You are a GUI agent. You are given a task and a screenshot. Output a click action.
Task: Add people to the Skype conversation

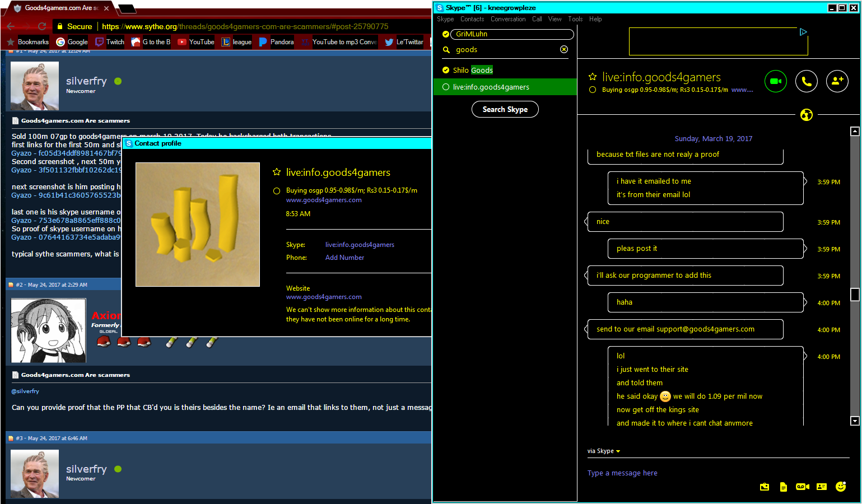pos(837,81)
